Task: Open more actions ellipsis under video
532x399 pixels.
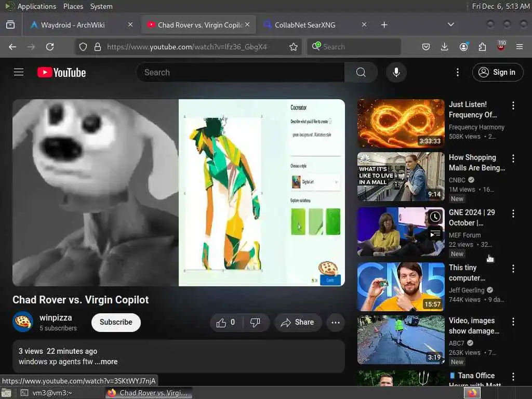Action: pyautogui.click(x=336, y=322)
